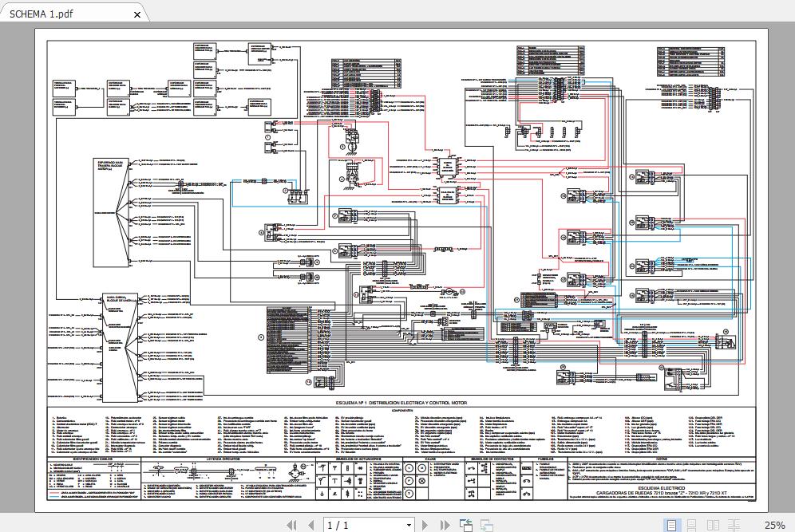Close the SCHEMA 1.pdf tab
Viewport: 795px width, 532px height.
pyautogui.click(x=137, y=14)
